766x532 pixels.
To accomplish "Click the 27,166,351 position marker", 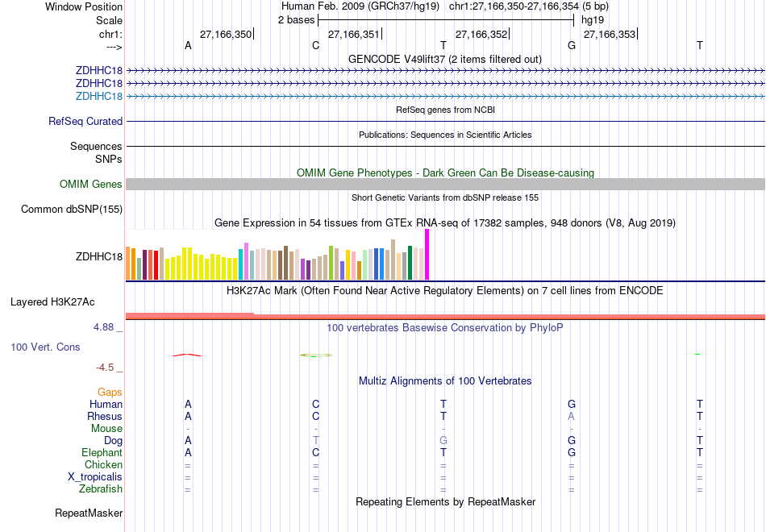I will (x=354, y=34).
